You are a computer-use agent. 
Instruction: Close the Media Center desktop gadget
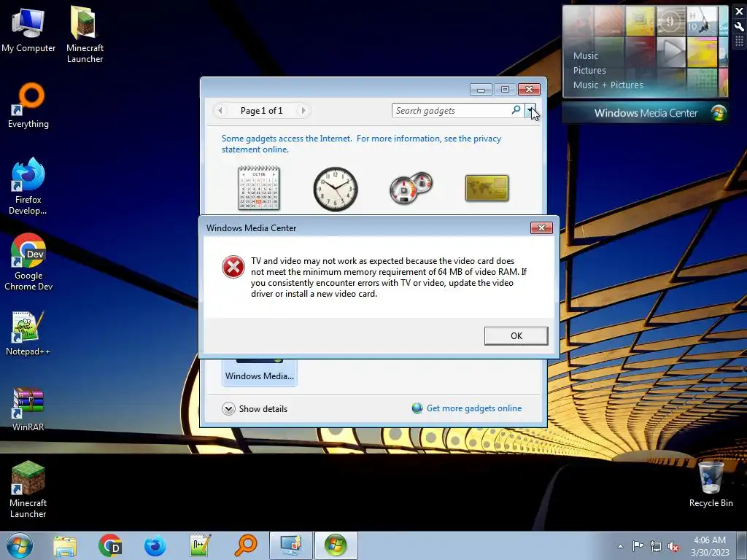pos(739,11)
